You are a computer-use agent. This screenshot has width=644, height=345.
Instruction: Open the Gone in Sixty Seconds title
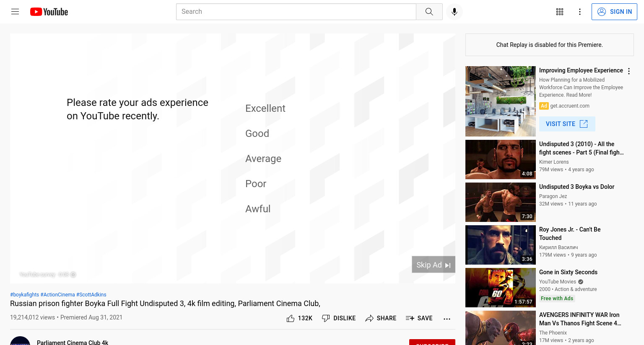pyautogui.click(x=568, y=272)
